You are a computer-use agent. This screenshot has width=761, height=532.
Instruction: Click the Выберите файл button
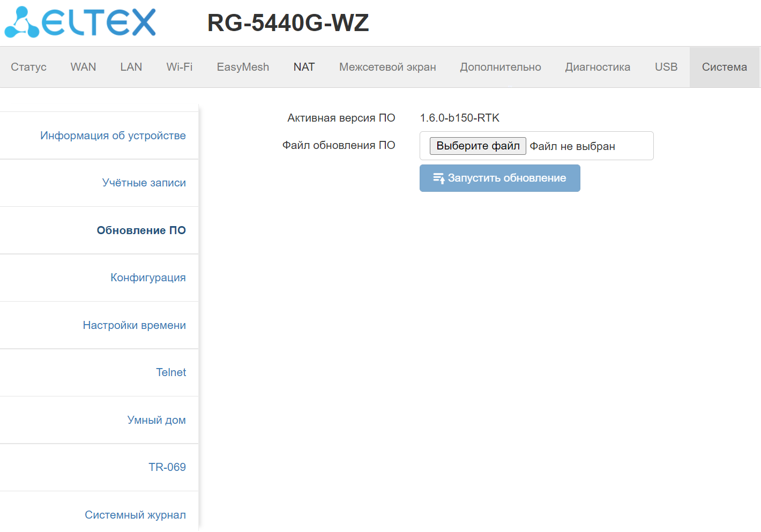point(478,146)
